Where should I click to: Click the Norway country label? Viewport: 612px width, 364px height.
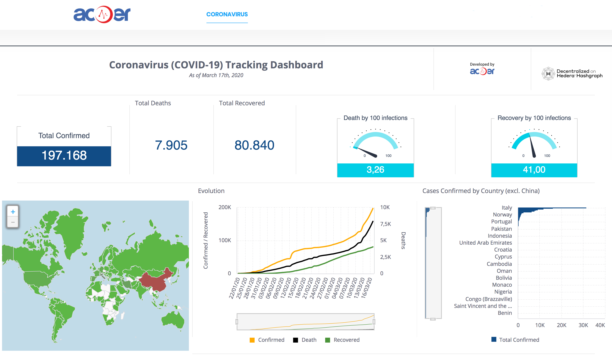coord(502,215)
